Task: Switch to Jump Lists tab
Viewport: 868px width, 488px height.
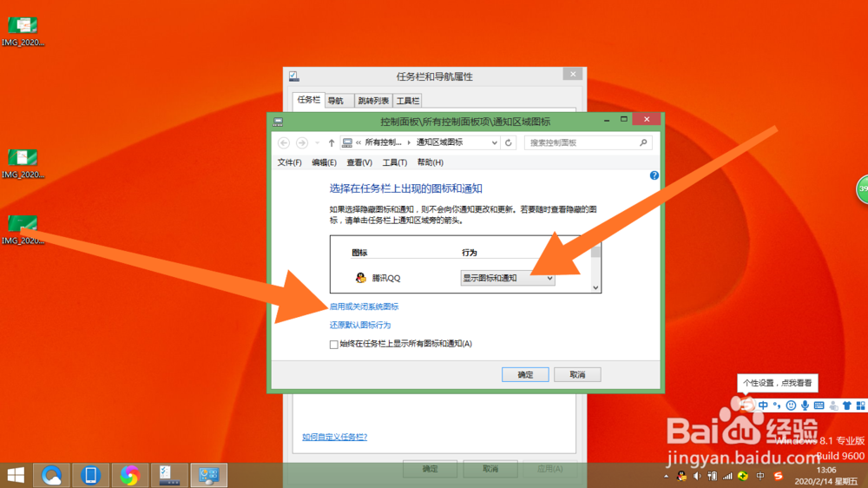Action: tap(373, 100)
